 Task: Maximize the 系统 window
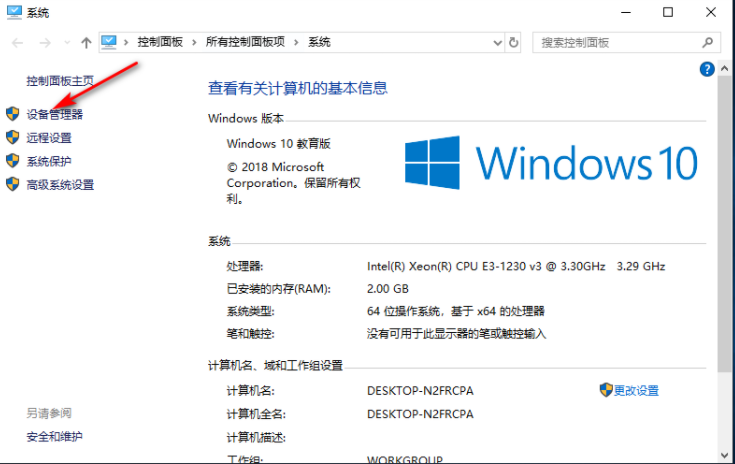(x=668, y=12)
